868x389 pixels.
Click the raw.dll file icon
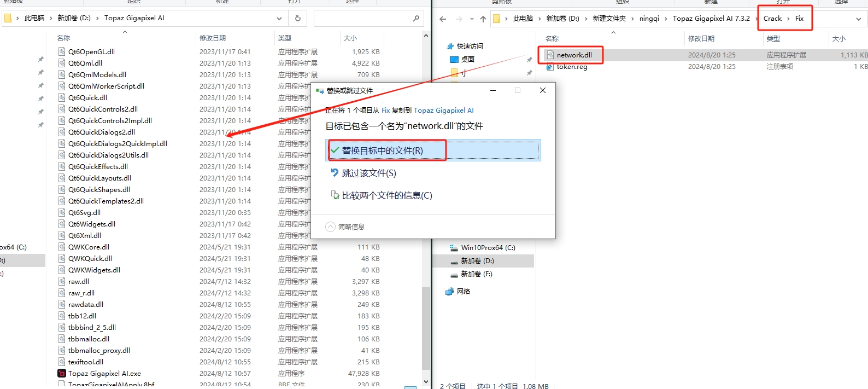tap(62, 281)
